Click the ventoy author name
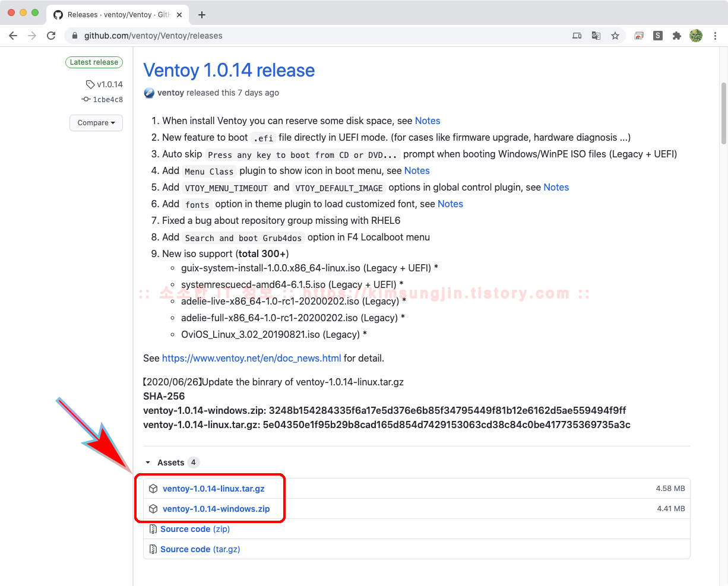This screenshot has width=728, height=586. point(170,93)
